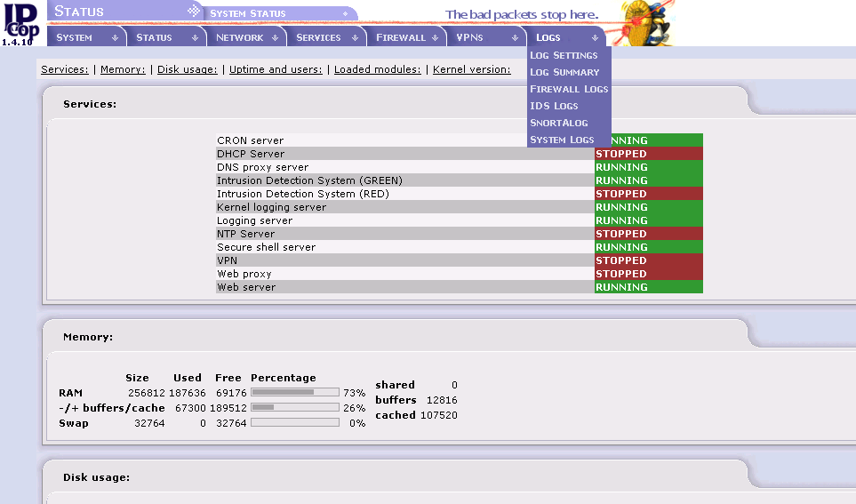The height and width of the screenshot is (504, 856).
Task: Click the RAM usage percentage bar
Action: click(295, 392)
